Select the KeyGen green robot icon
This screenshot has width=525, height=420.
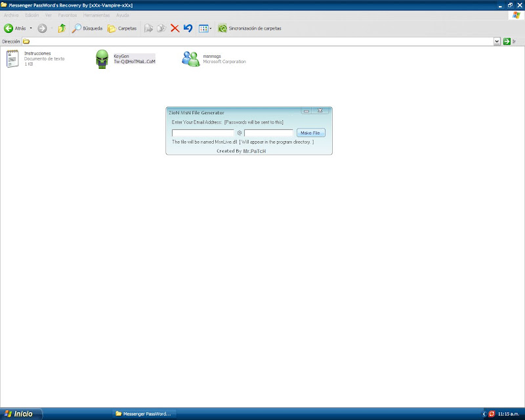tap(102, 59)
